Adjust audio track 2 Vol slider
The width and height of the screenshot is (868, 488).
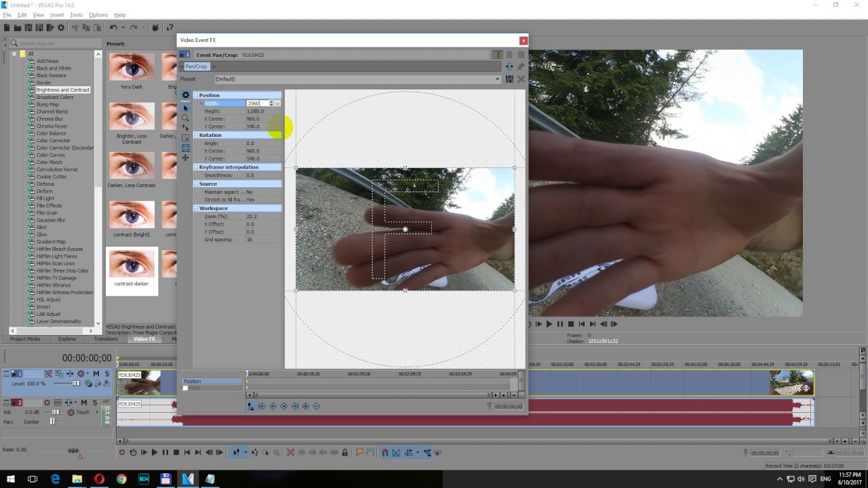tap(56, 412)
